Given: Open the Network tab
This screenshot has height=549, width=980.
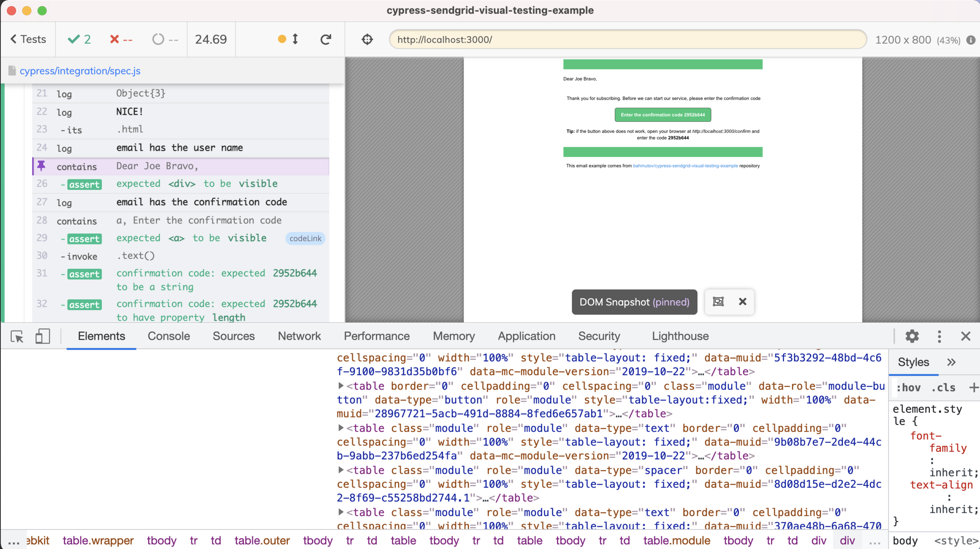Looking at the screenshot, I should pyautogui.click(x=299, y=336).
